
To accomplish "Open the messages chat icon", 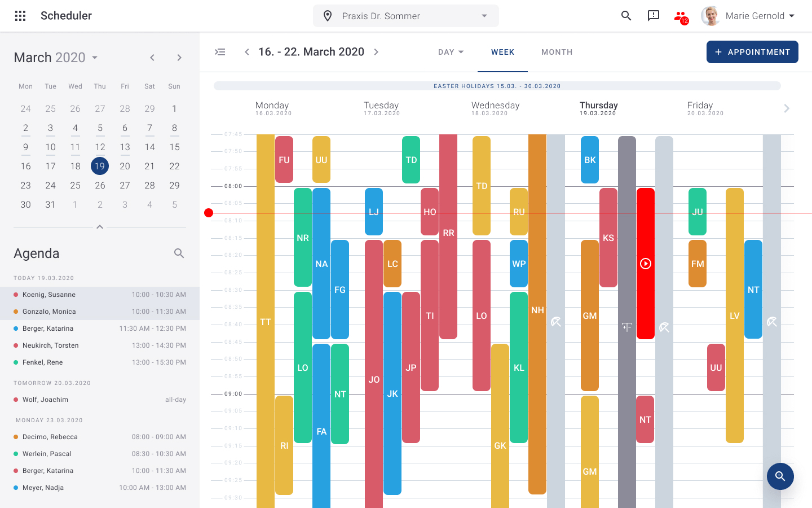I will click(x=654, y=16).
